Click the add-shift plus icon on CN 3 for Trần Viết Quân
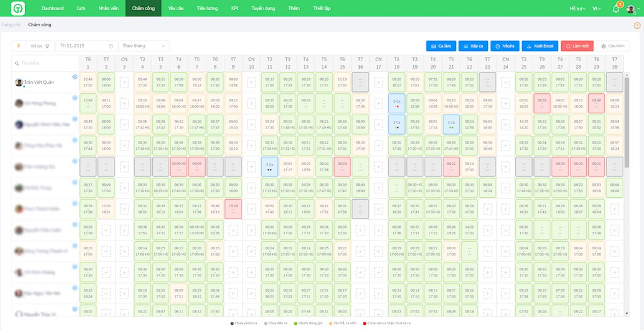 point(124,82)
